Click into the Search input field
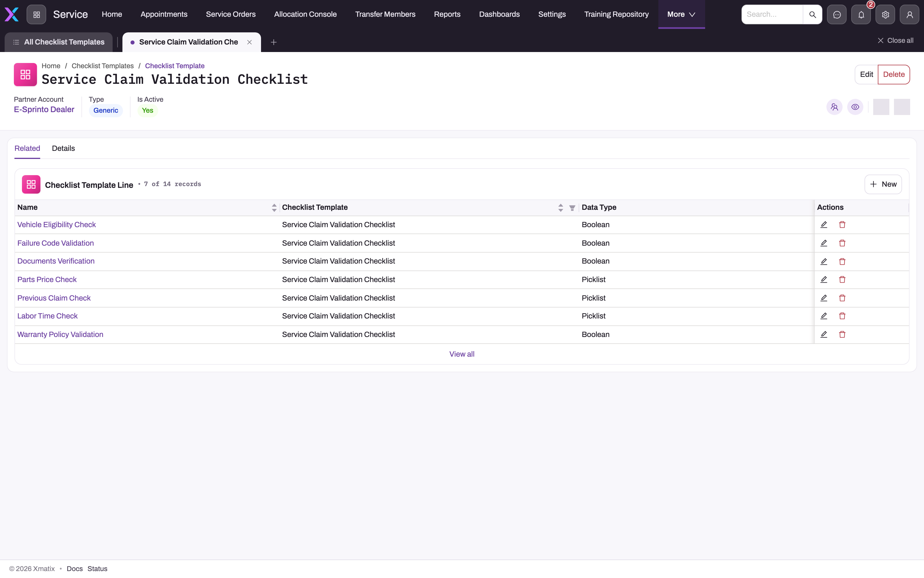 (x=772, y=14)
